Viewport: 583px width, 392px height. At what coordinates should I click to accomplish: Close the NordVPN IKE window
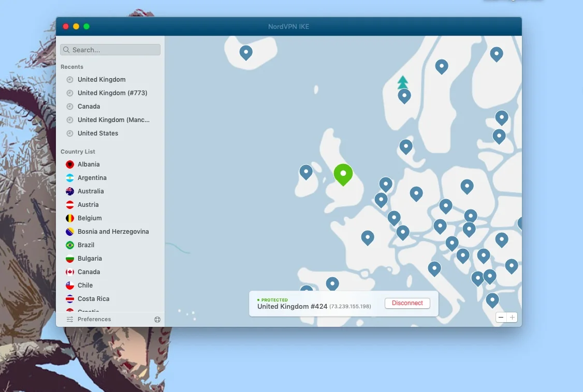(x=66, y=26)
